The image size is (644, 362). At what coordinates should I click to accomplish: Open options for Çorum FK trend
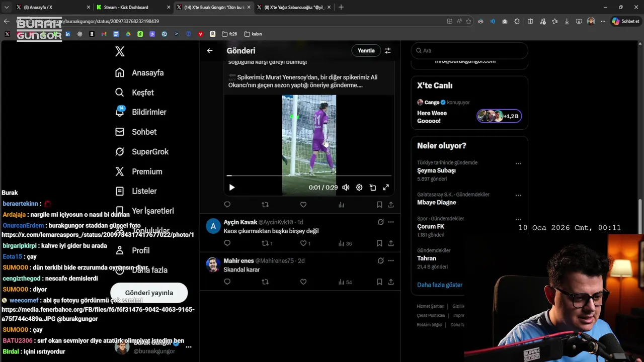point(518,219)
